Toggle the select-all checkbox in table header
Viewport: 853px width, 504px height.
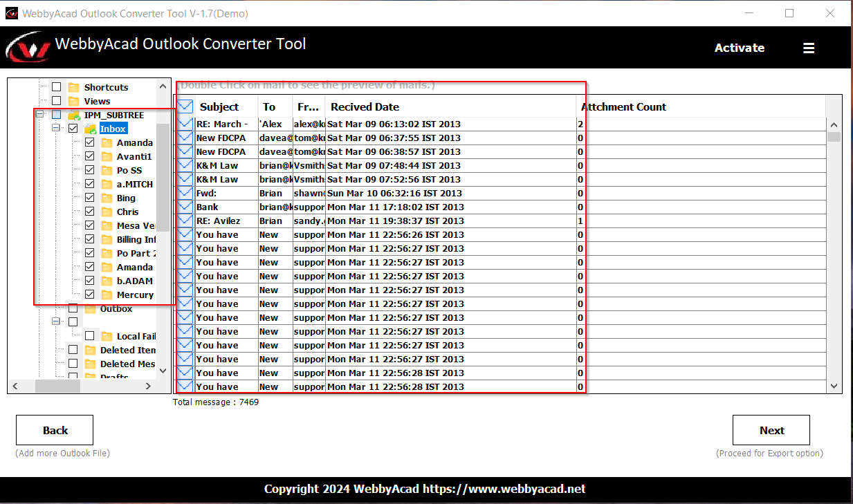click(185, 106)
